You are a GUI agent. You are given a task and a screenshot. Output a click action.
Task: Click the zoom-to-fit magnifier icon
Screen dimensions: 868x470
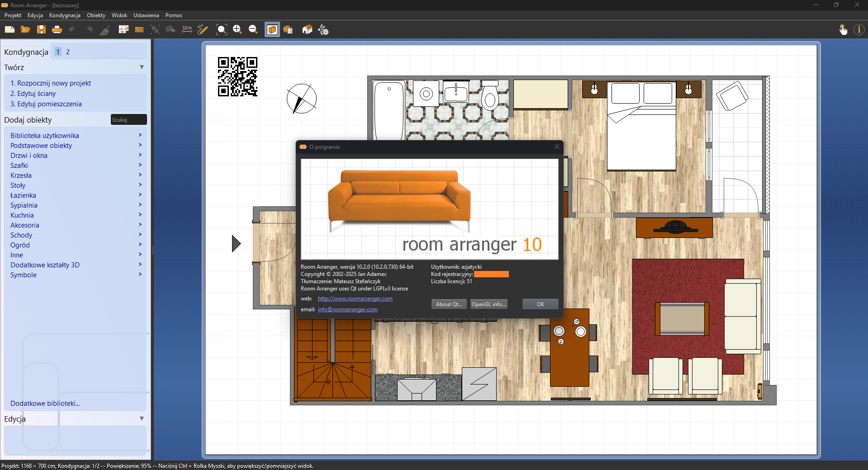222,30
